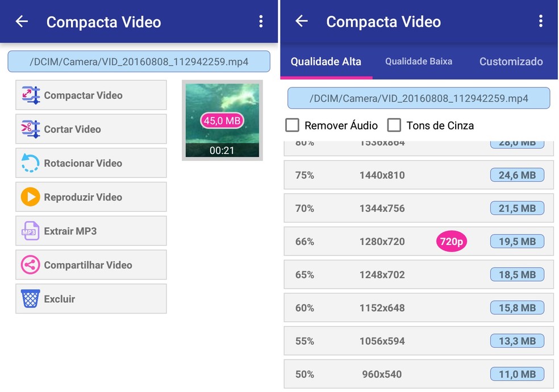Enable the Tons de Cinza checkbox
This screenshot has width=559, height=392.
[x=395, y=125]
